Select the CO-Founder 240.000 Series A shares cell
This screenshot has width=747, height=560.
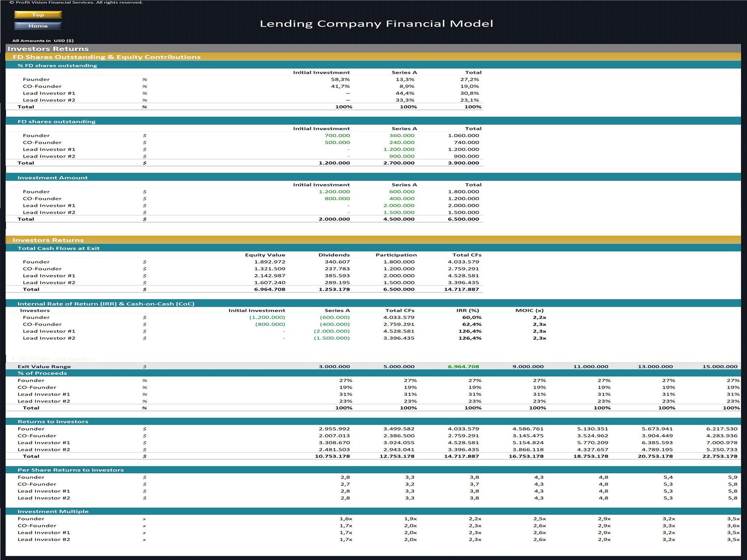pyautogui.click(x=402, y=143)
